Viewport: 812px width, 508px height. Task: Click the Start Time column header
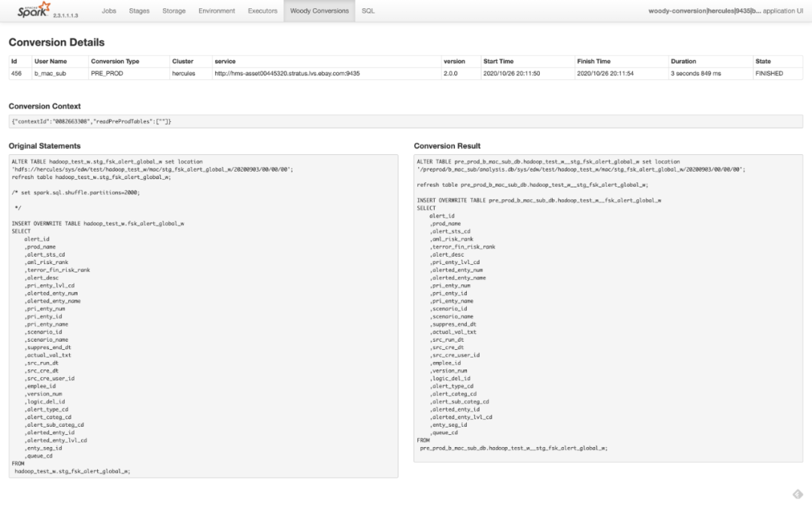[x=498, y=62]
